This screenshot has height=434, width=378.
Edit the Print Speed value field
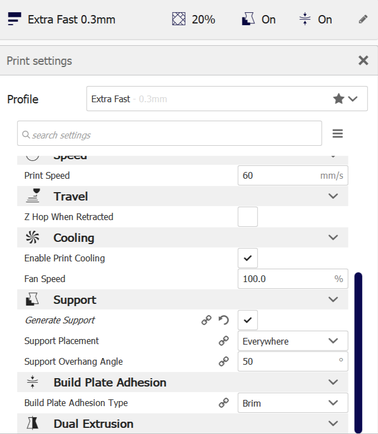tap(293, 175)
